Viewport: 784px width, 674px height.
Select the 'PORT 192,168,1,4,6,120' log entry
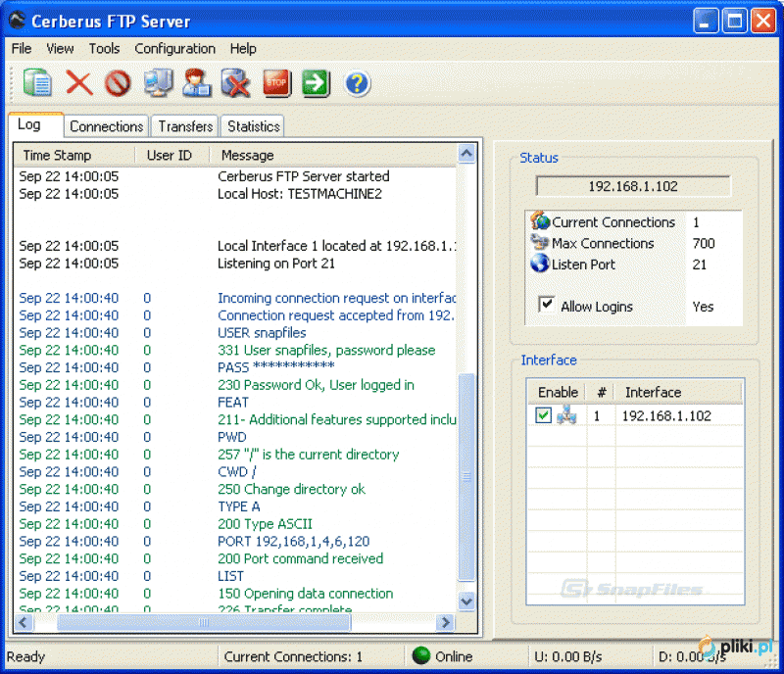(235, 541)
